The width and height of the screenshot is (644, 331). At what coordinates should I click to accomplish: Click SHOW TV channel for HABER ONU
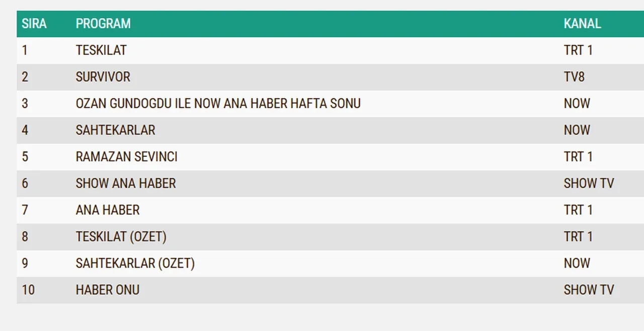pos(589,290)
